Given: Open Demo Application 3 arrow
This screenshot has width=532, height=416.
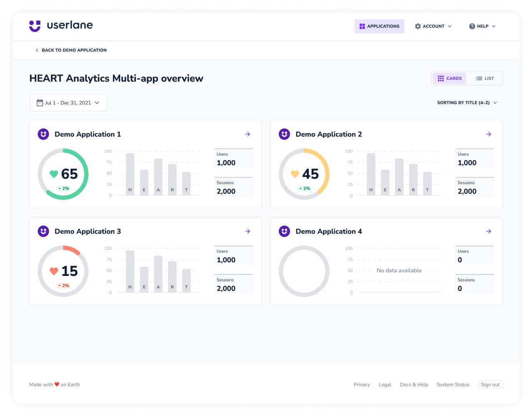Looking at the screenshot, I should (x=248, y=231).
